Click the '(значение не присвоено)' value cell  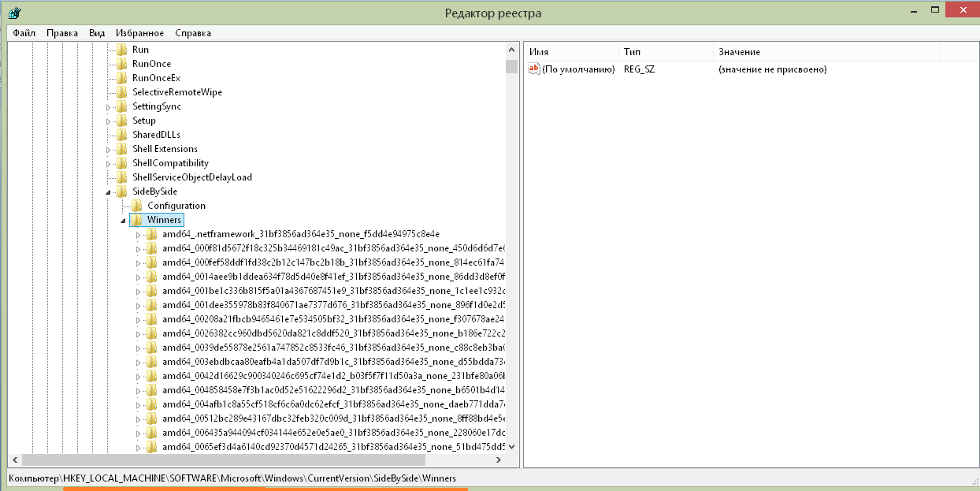pyautogui.click(x=772, y=69)
